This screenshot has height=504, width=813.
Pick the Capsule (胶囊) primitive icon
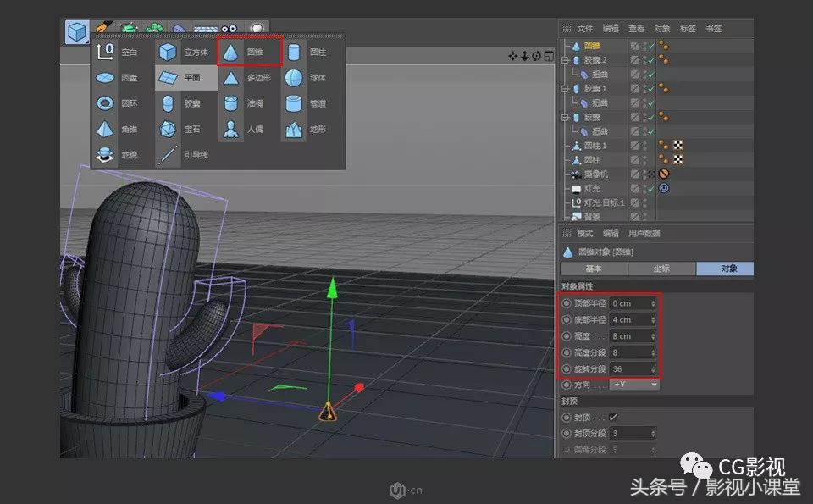tap(167, 102)
